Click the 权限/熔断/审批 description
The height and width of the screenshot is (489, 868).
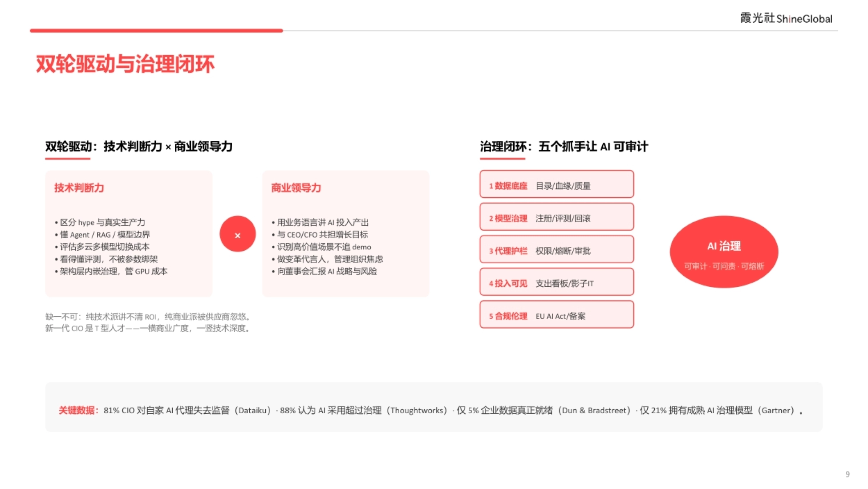[x=563, y=251]
